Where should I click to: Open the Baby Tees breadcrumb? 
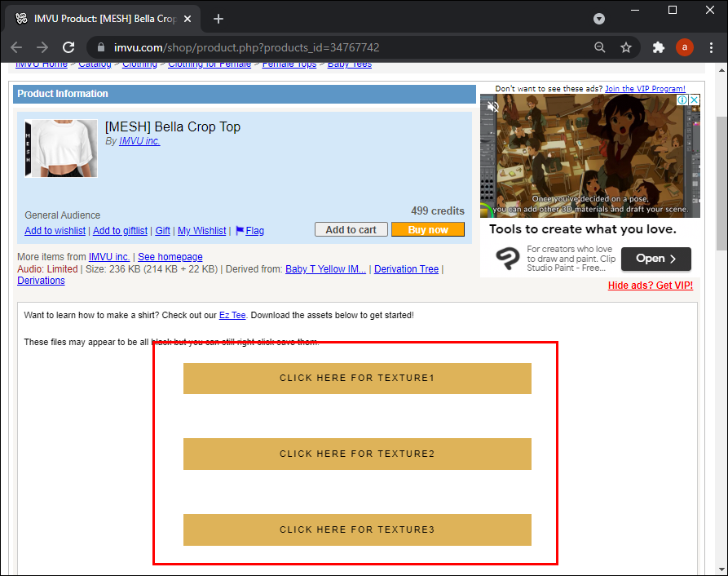pos(350,64)
